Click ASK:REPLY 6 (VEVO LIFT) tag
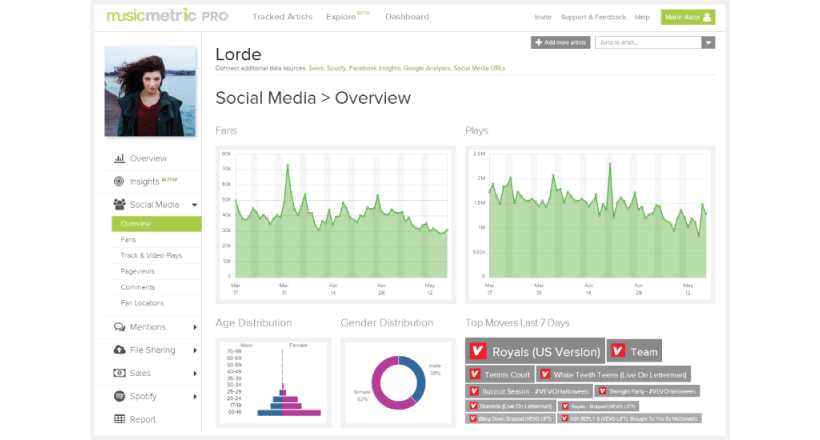The height and width of the screenshot is (440, 820). click(x=629, y=419)
